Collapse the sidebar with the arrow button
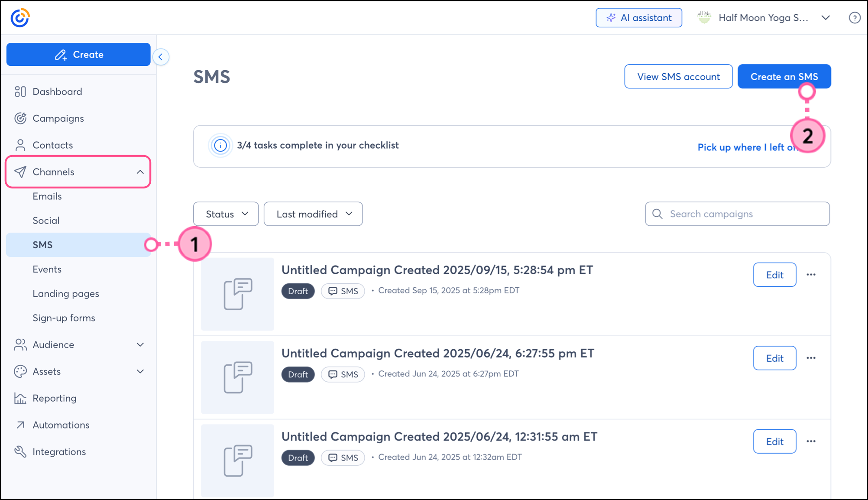Screen dimensions: 868x500 [x=161, y=57]
